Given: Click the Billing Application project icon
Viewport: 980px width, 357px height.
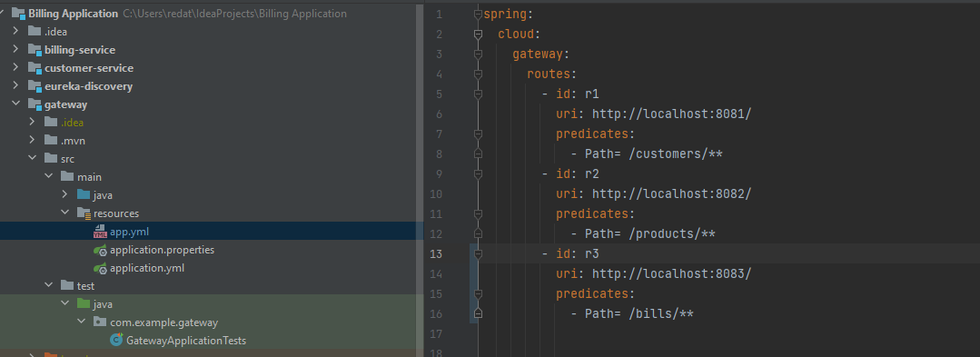Looking at the screenshot, I should tap(18, 13).
